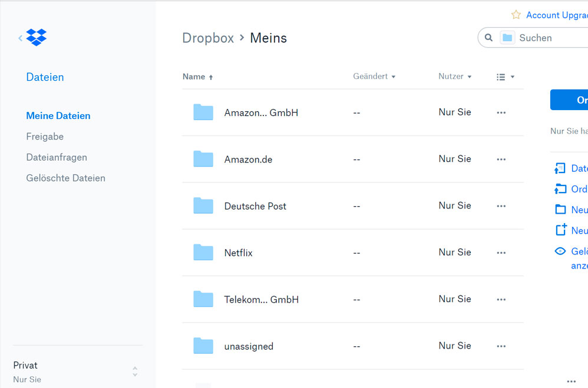Select Meine Dateien in sidebar
The height and width of the screenshot is (388, 588).
(58, 116)
